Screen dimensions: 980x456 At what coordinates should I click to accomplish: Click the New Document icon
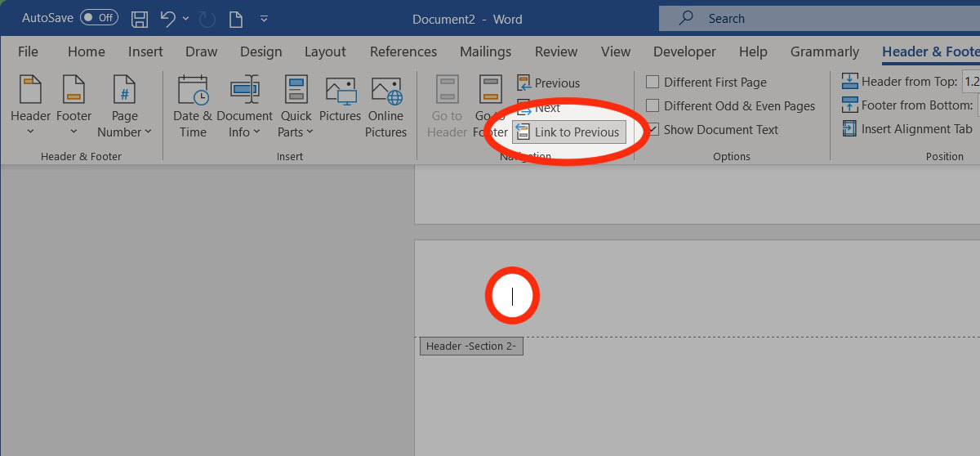coord(235,18)
